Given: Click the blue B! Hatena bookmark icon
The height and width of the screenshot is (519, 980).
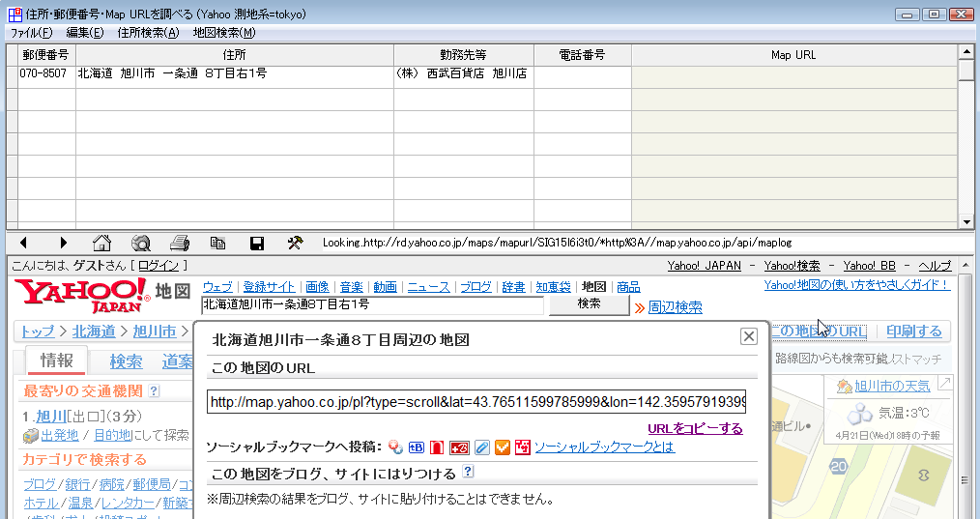Looking at the screenshot, I should click(x=417, y=447).
